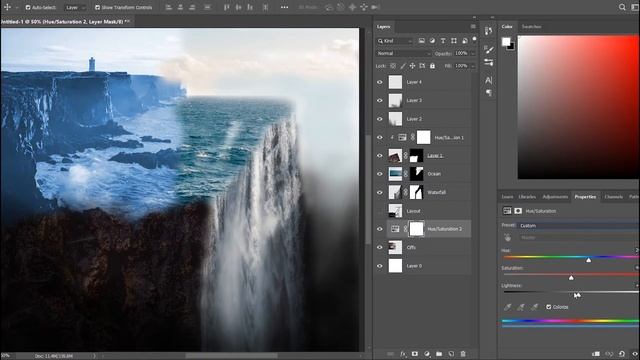This screenshot has height=360, width=640.
Task: Click lock all padlock icon
Action: [432, 66]
